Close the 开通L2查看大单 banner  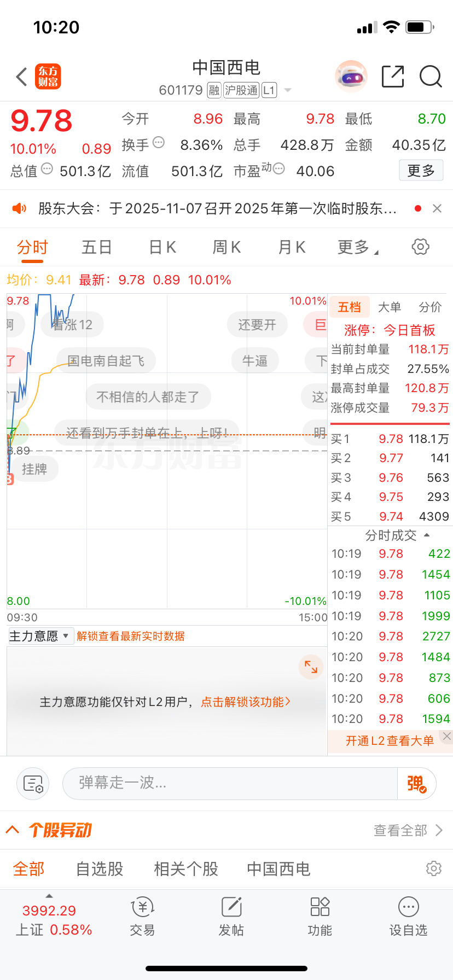pos(447,736)
